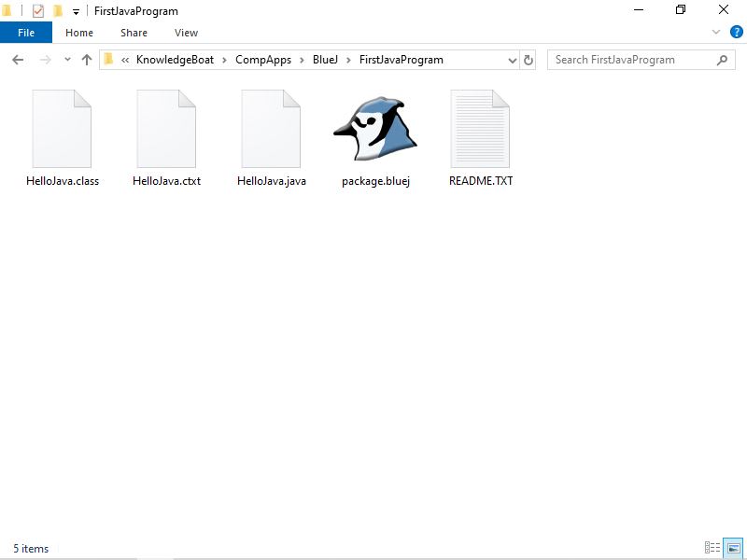Click the Forward navigation arrow
Screen dimensions: 747x560
click(x=45, y=60)
